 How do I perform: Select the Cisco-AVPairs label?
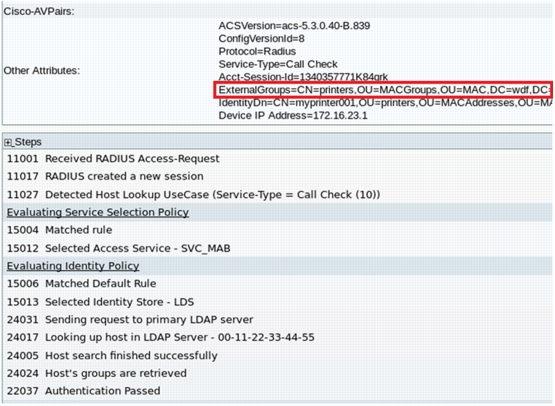39,11
